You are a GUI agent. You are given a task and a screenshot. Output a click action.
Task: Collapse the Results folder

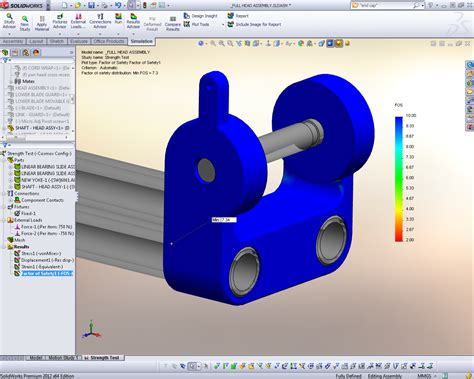point(5,247)
